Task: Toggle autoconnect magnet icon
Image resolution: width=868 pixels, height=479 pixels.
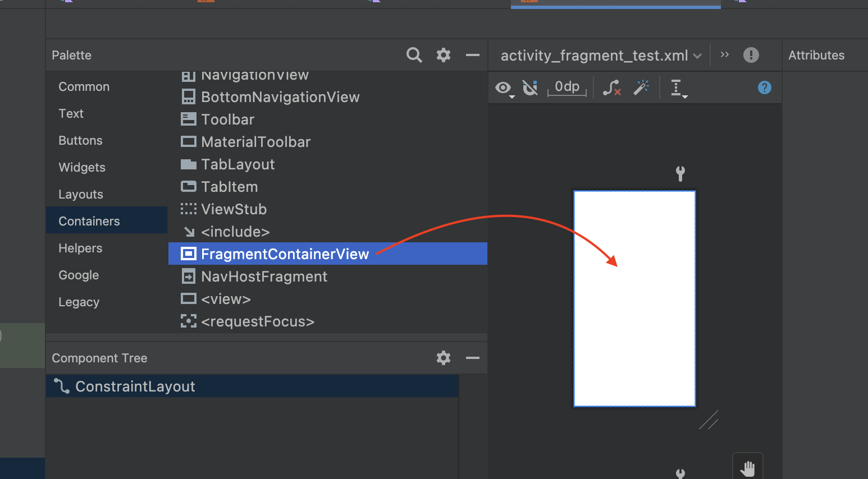Action: [530, 87]
